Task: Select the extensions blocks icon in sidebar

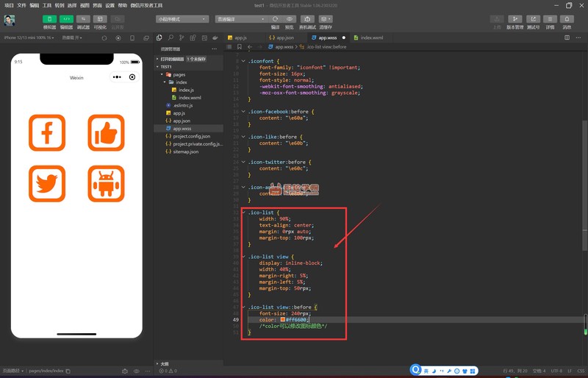Action: click(193, 38)
